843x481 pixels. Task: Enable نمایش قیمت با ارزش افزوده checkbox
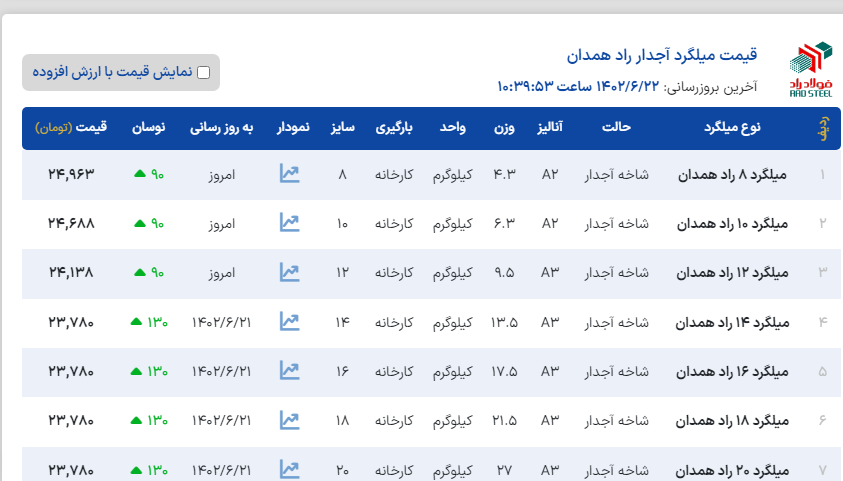(204, 72)
